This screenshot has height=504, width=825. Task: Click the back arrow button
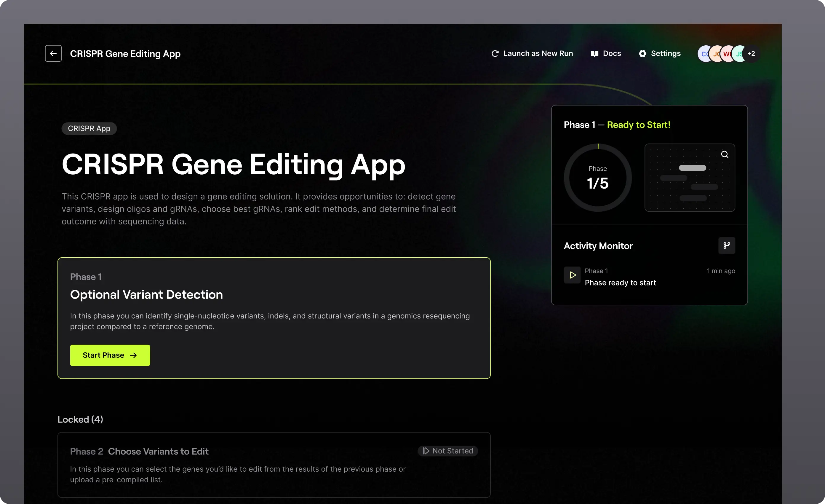pos(53,53)
